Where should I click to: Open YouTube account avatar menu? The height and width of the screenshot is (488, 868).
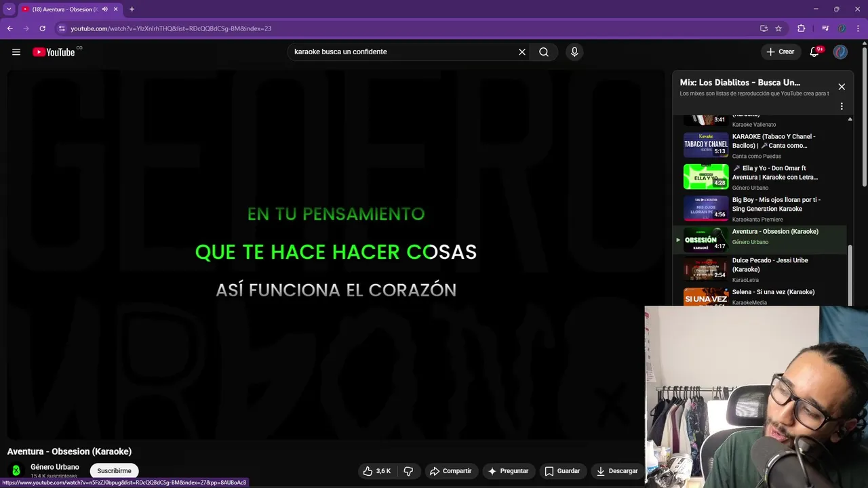coord(840,52)
